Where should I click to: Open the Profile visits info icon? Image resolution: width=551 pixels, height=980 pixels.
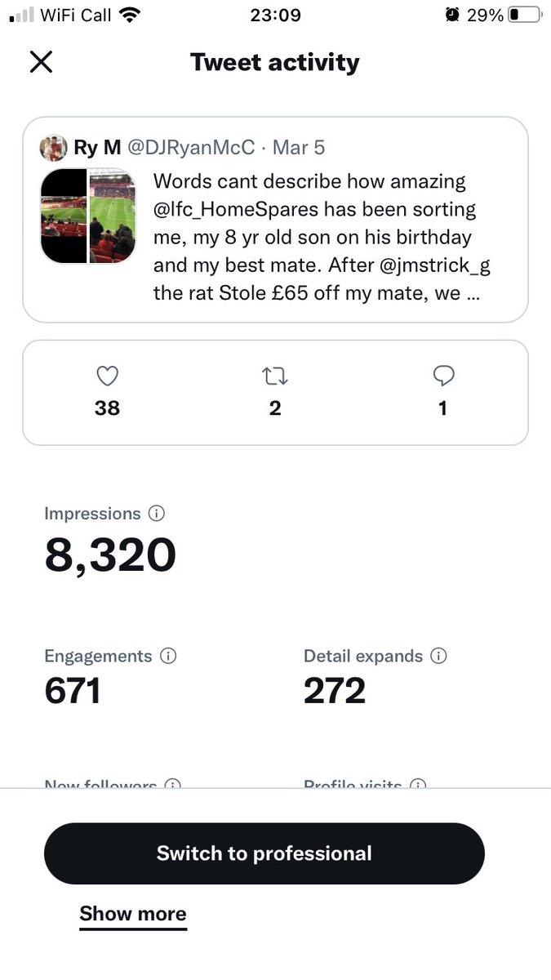click(x=418, y=785)
